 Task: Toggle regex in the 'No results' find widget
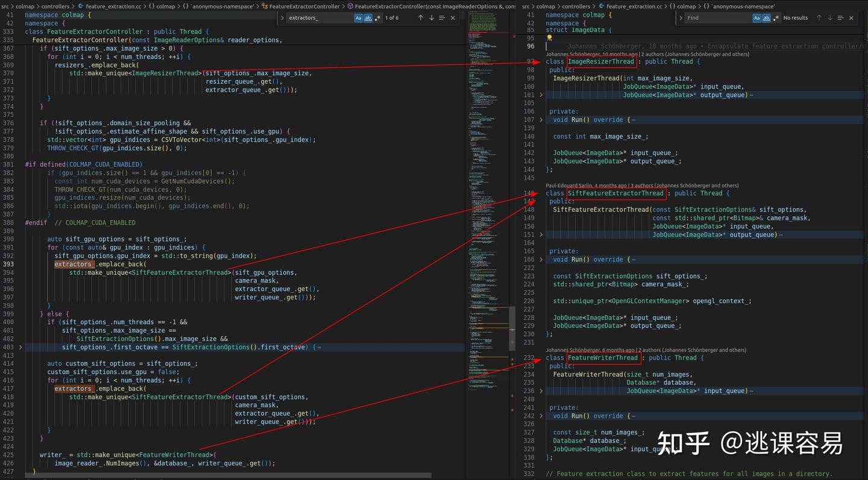(x=776, y=18)
